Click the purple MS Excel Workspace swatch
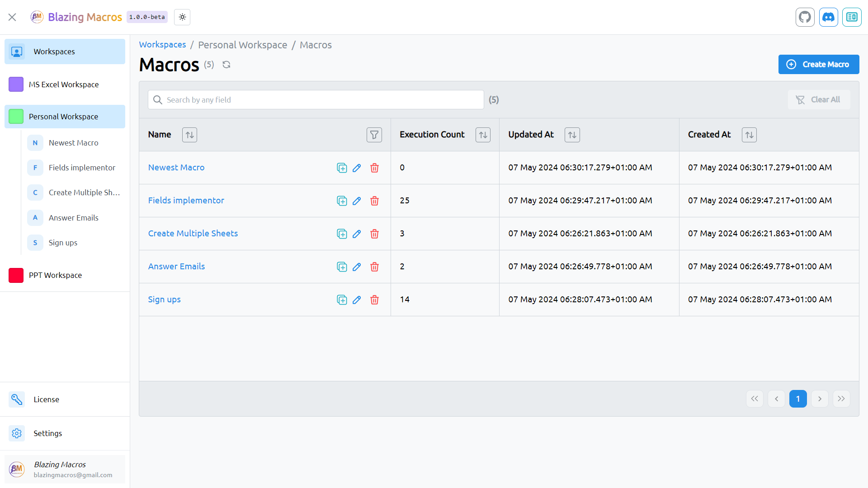This screenshot has width=868, height=488. coord(16,84)
